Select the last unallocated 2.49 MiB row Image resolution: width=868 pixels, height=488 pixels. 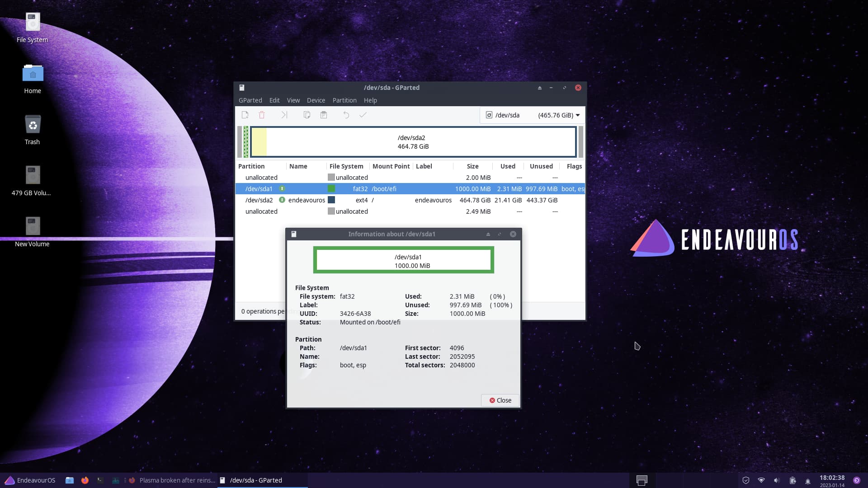(410, 211)
